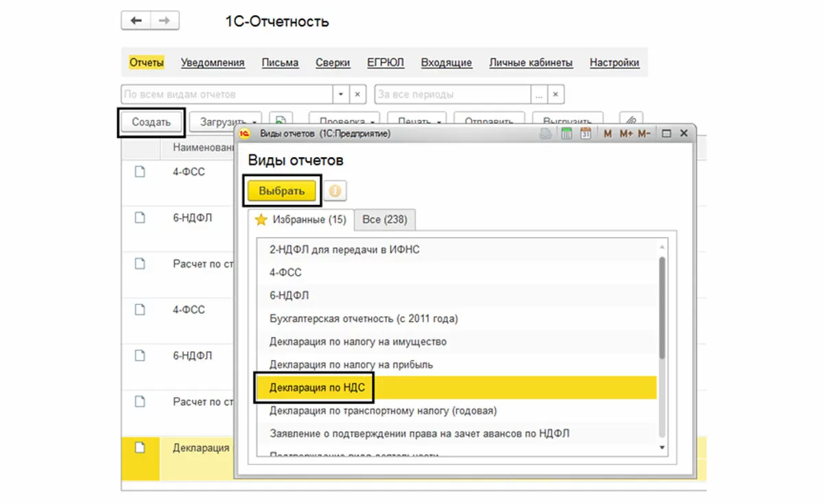This screenshot has height=504, width=823.
Task: Open the Уведомления section
Action: click(213, 62)
